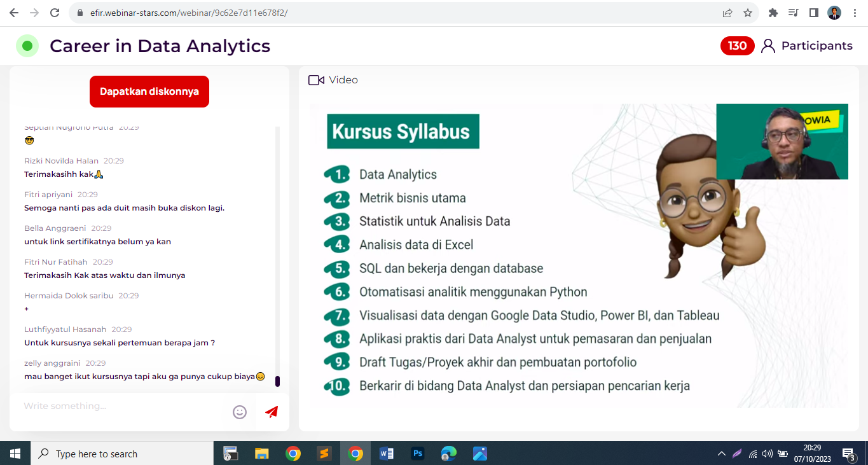Click the chat scrollbar handle
The height and width of the screenshot is (465, 868).
pyautogui.click(x=277, y=381)
